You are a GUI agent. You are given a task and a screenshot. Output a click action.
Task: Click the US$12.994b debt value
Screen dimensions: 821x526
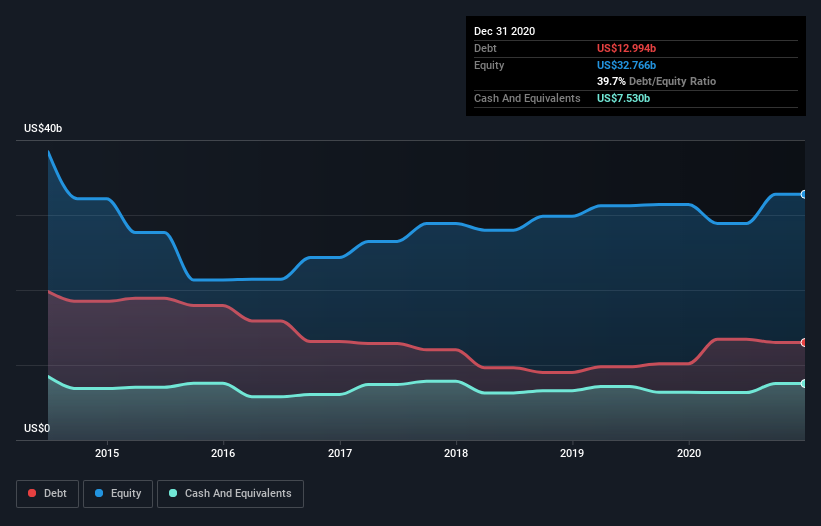tap(626, 48)
